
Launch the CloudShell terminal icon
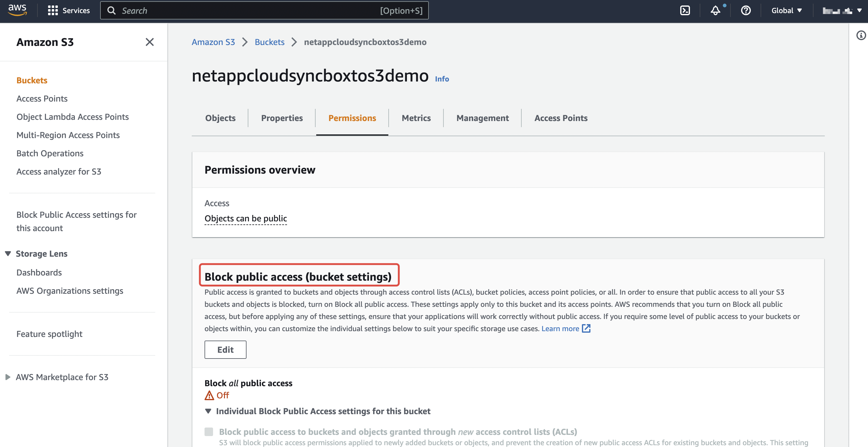[685, 10]
